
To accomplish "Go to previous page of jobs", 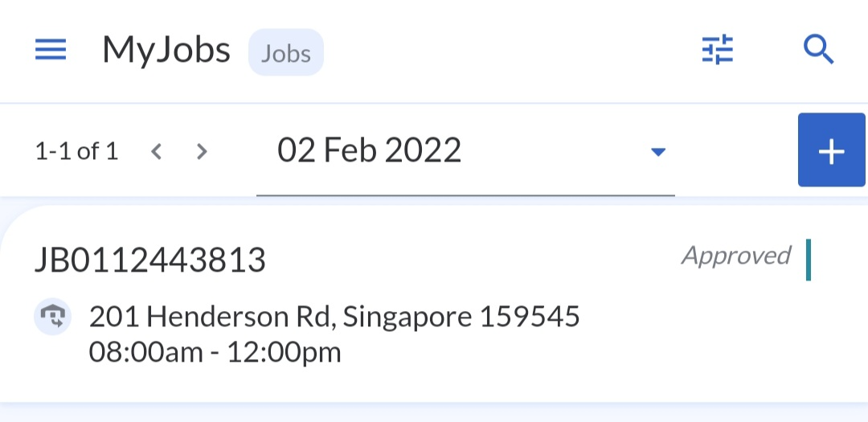I will [x=157, y=151].
